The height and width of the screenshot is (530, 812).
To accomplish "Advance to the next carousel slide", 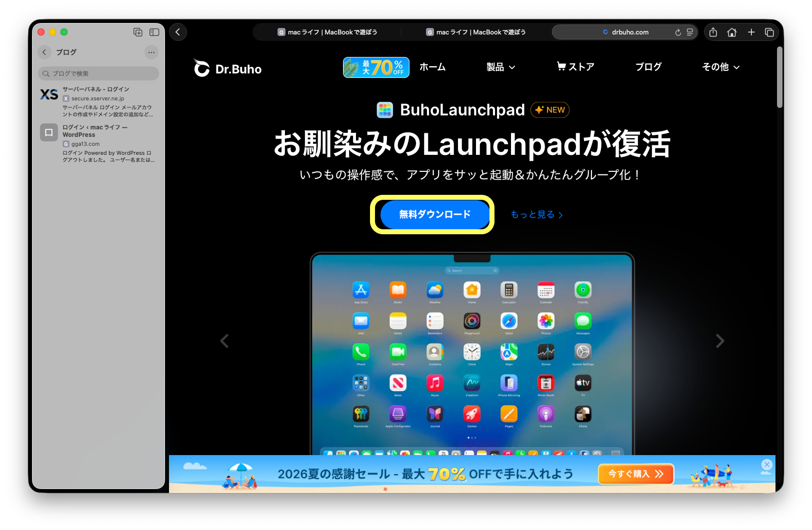I will [x=720, y=341].
